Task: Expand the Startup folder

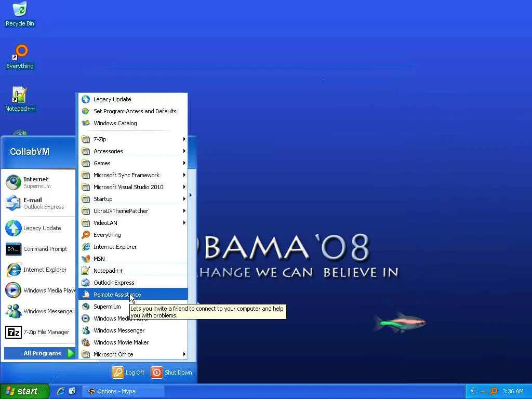Action: point(134,199)
